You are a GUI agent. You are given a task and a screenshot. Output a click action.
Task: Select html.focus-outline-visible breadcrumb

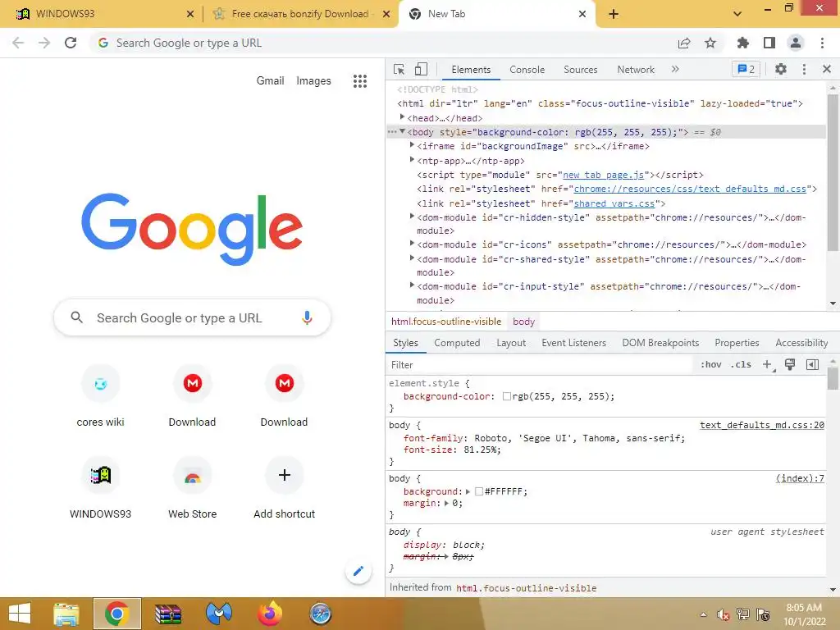446,322
